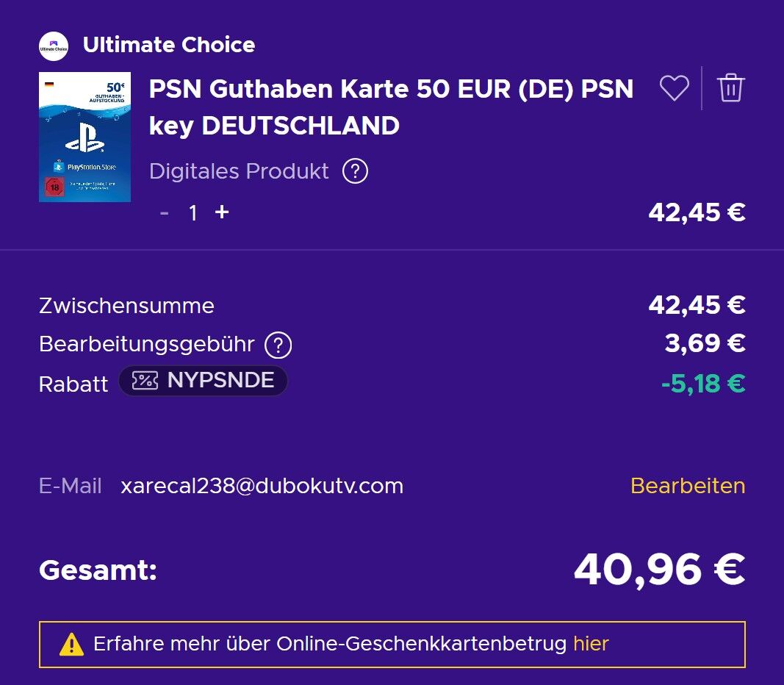Click the Digitales Produkt label
Image resolution: width=784 pixels, height=685 pixels.
click(x=239, y=171)
